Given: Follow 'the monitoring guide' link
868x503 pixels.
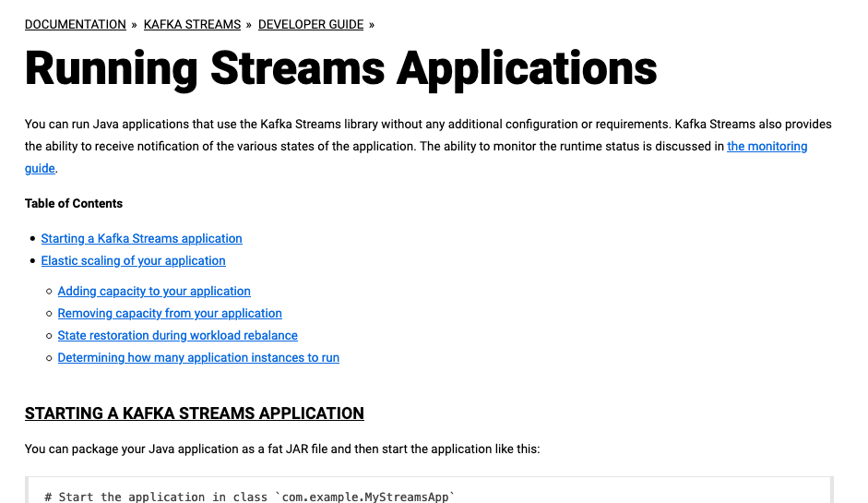Looking at the screenshot, I should click(x=767, y=146).
